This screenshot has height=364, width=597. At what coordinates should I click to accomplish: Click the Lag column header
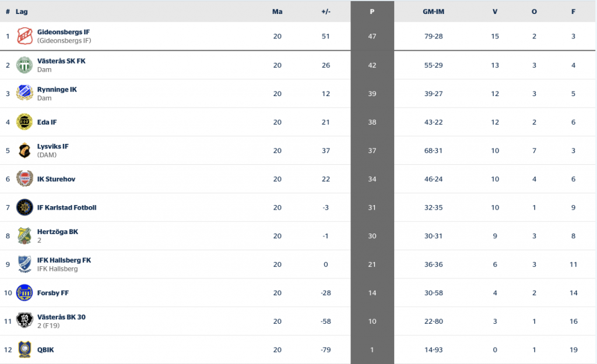coord(22,12)
